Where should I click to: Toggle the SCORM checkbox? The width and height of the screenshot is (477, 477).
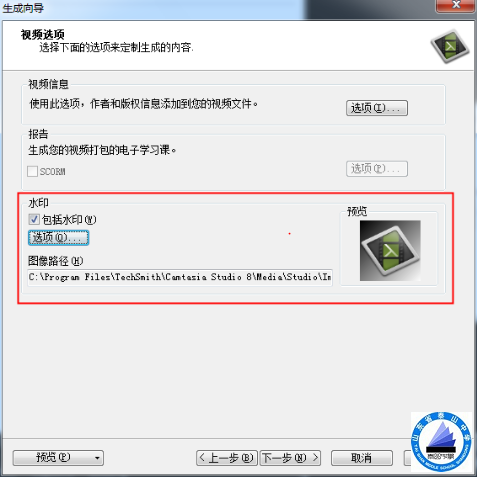(32, 172)
